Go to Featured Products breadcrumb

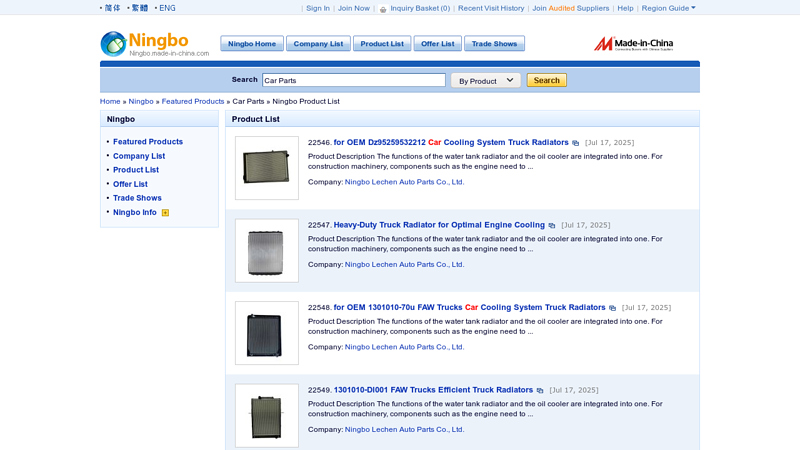click(193, 102)
